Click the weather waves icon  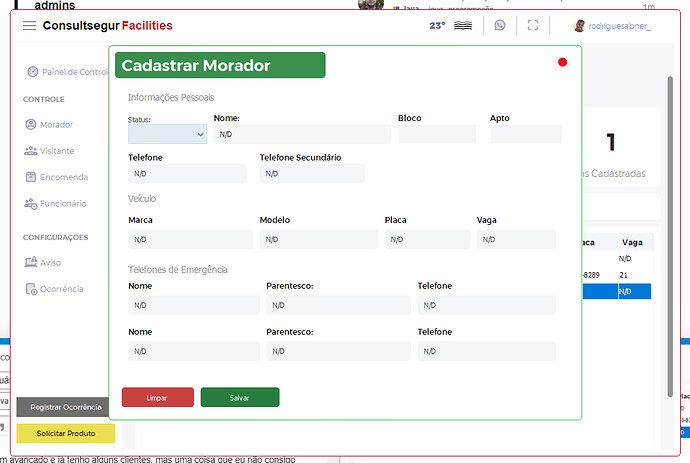[463, 26]
